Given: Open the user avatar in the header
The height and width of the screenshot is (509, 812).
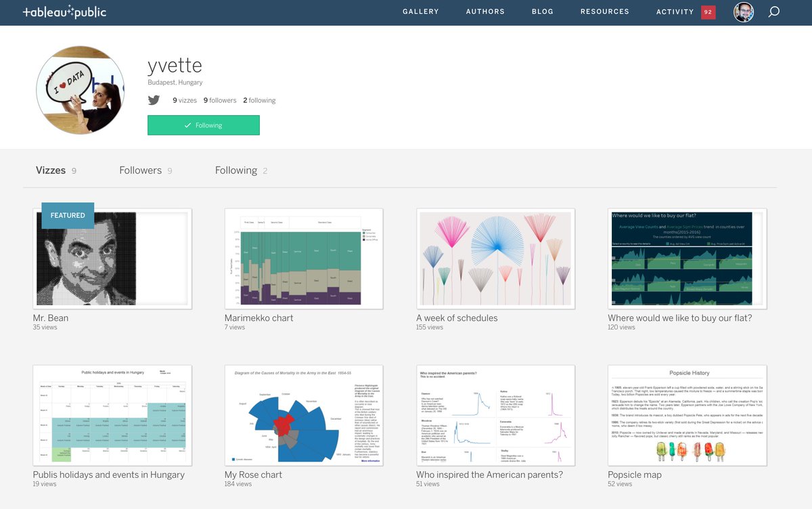Looking at the screenshot, I should pos(744,12).
